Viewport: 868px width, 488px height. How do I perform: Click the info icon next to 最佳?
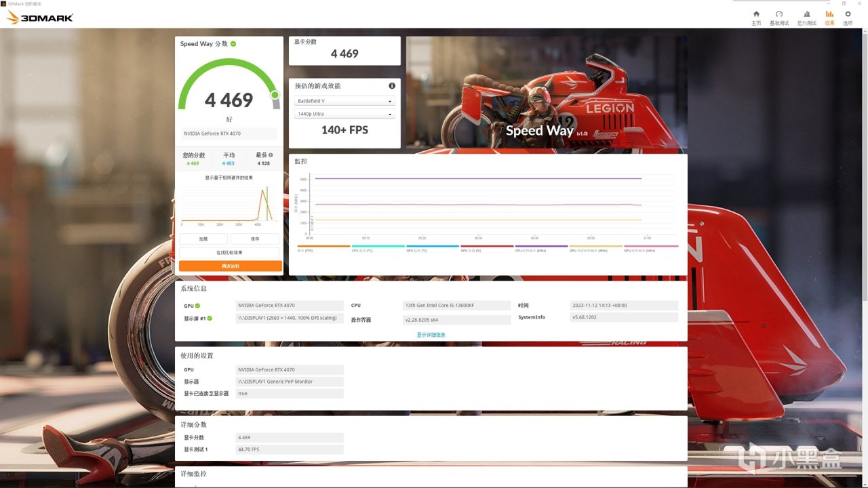click(x=271, y=155)
